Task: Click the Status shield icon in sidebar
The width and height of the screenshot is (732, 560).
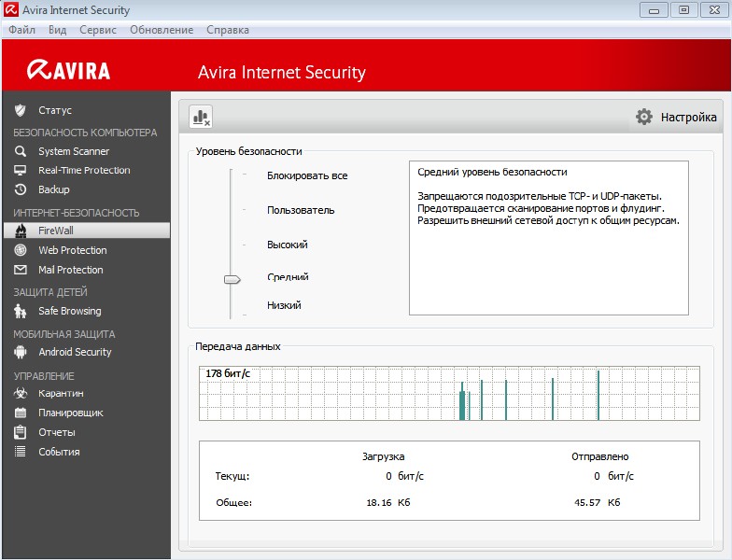Action: click(21, 110)
